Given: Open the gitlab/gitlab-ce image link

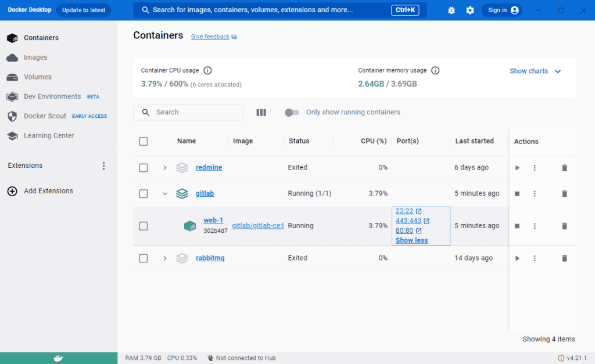Looking at the screenshot, I should [x=258, y=226].
